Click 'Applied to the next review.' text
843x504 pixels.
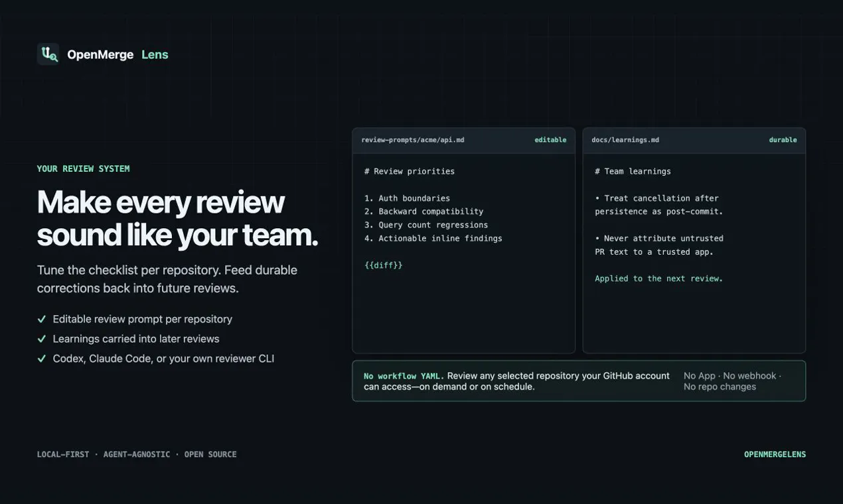(659, 279)
